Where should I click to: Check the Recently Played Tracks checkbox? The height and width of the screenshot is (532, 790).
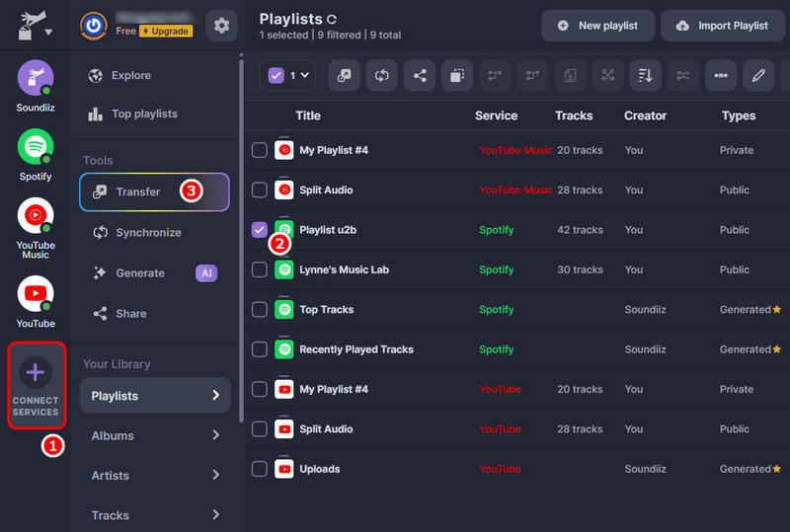tap(260, 349)
